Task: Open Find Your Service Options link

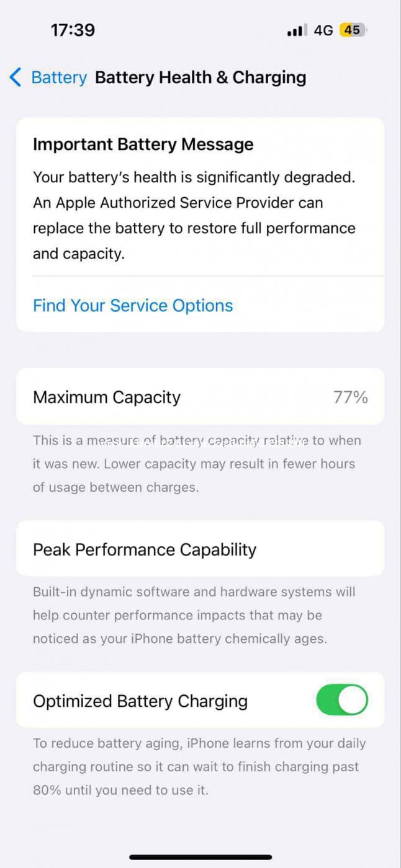Action: pos(133,306)
